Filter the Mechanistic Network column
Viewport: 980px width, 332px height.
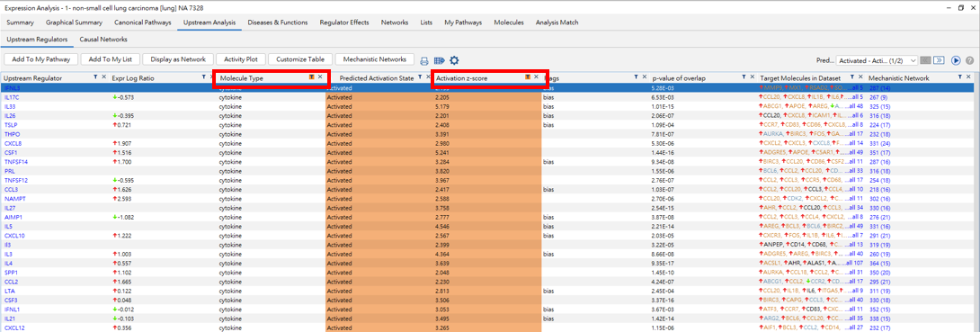pos(960,76)
